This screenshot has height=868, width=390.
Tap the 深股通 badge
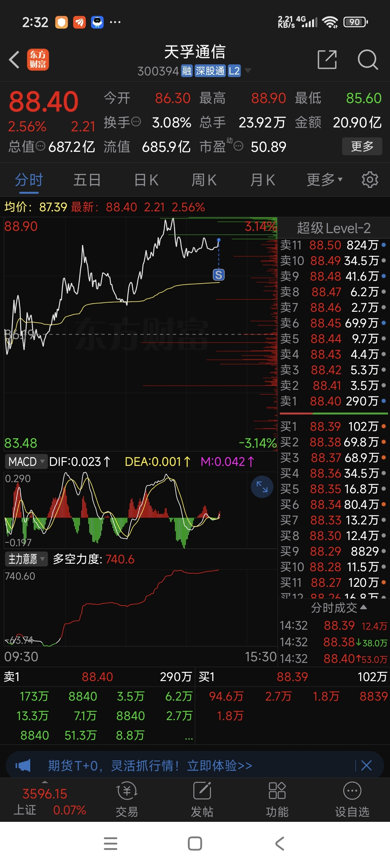coord(210,71)
